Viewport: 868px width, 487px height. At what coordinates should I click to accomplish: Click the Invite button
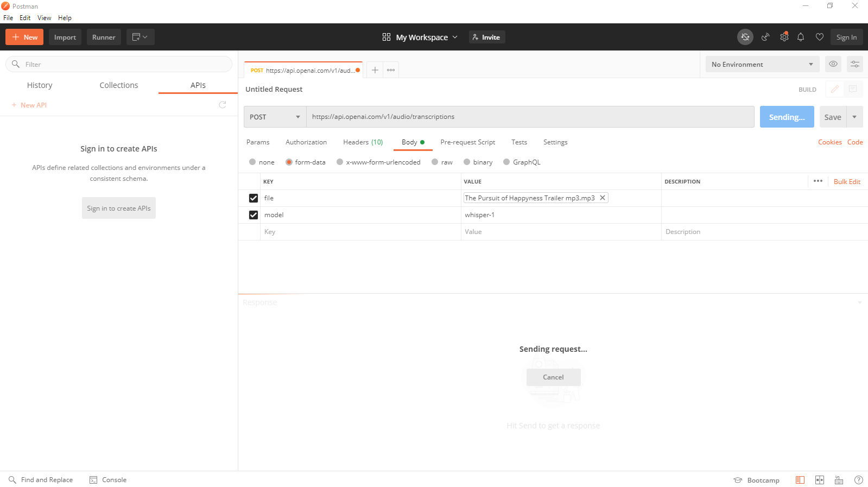[487, 37]
